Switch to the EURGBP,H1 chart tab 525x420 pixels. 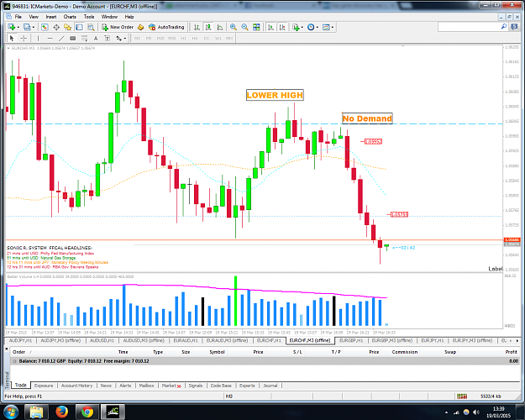click(x=351, y=340)
